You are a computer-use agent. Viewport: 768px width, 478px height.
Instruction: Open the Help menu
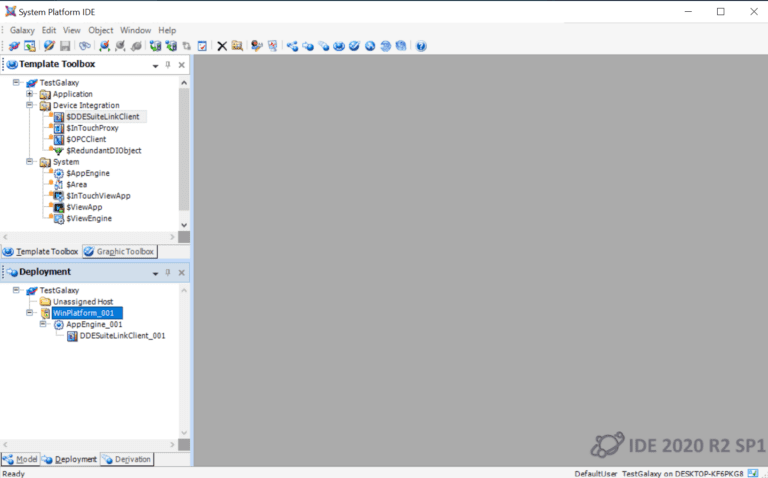[x=167, y=30]
